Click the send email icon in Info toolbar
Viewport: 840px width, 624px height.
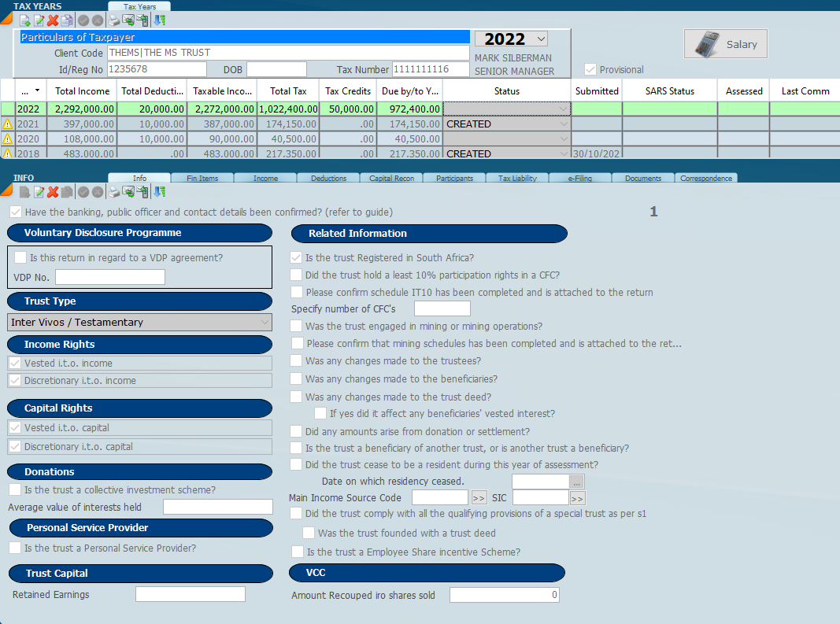pyautogui.click(x=128, y=192)
